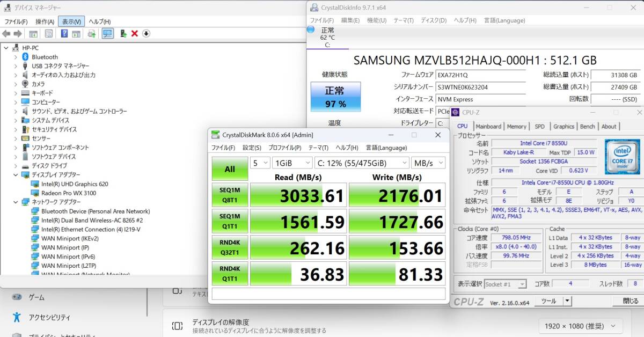Select the All test mode in CrystalDiskMark

(x=229, y=169)
